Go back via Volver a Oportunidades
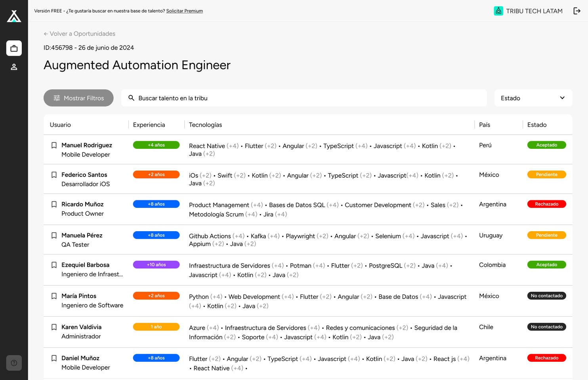Viewport: 588px width, 380px height. 80,34
